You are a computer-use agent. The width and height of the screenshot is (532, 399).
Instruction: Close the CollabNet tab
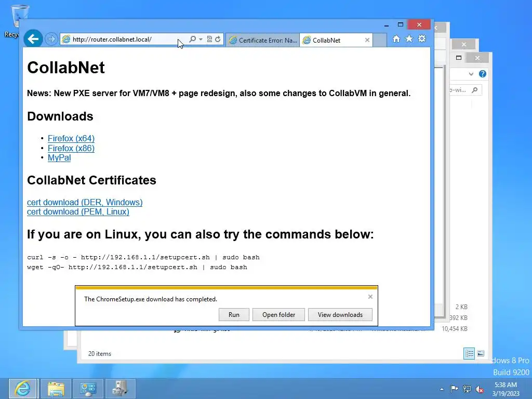tap(367, 40)
